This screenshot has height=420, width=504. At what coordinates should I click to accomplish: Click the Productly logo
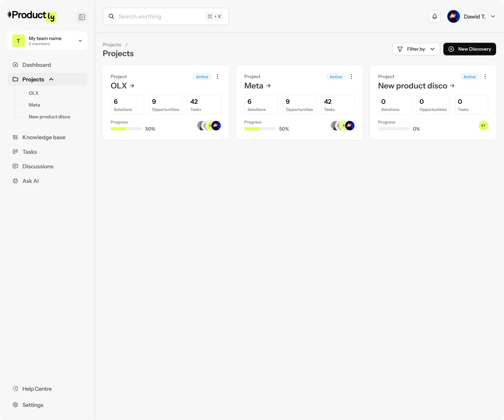pos(32,16)
